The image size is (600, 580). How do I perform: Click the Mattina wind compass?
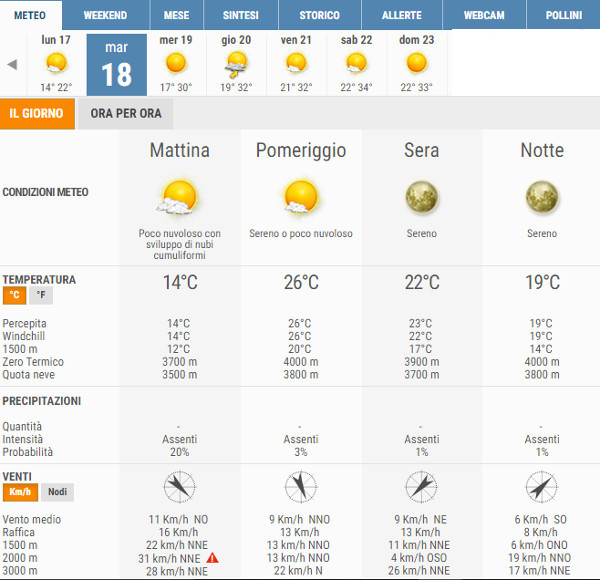[x=179, y=487]
